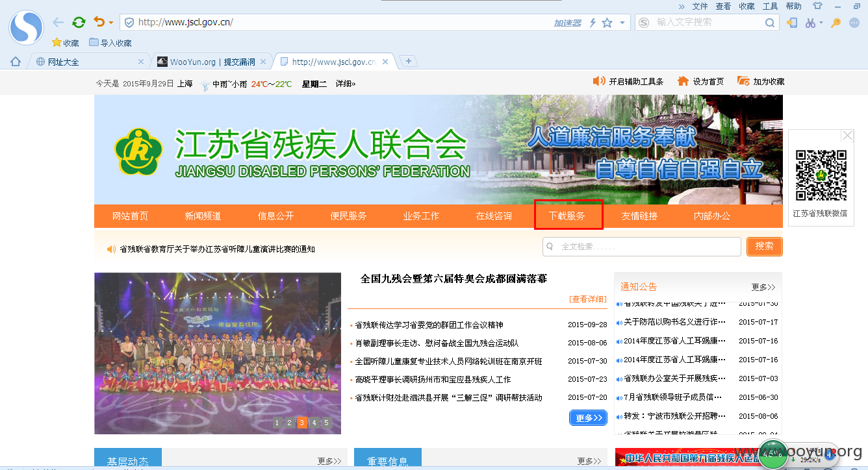Viewport: 868px width, 470px height.
Task: Open 在线咨询 in the navigation bar
Action: [494, 216]
